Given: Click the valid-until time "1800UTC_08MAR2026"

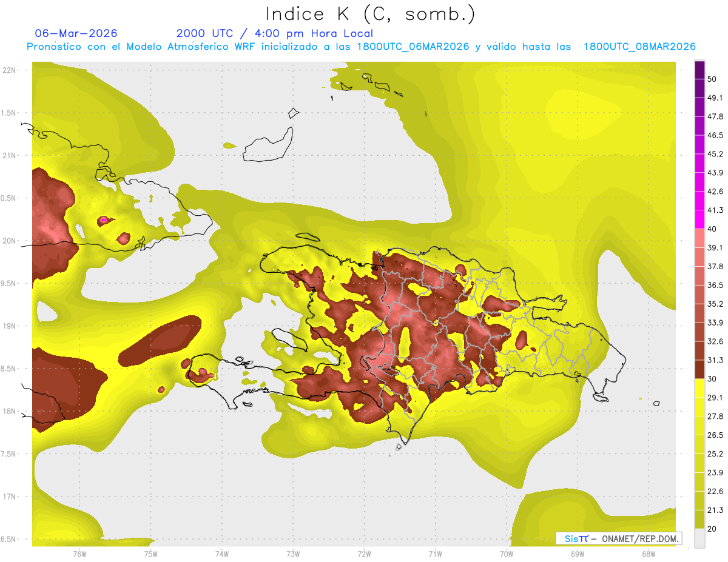Looking at the screenshot, I should click(x=639, y=47).
